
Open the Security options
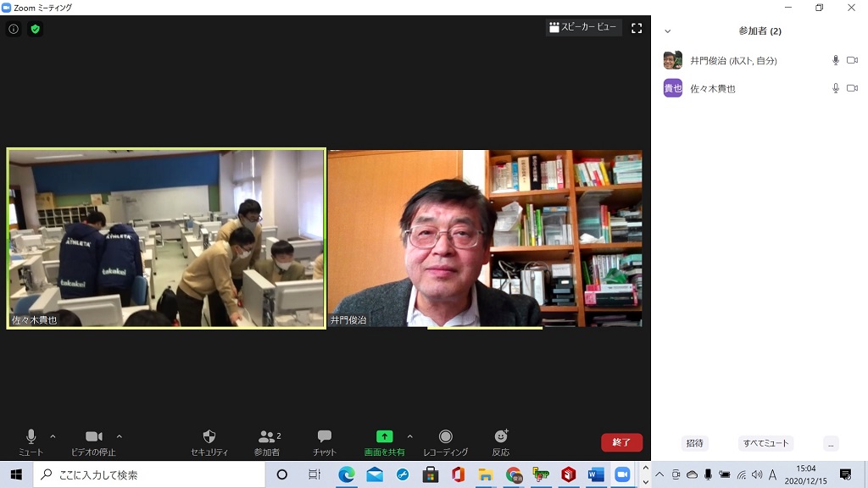click(x=209, y=441)
